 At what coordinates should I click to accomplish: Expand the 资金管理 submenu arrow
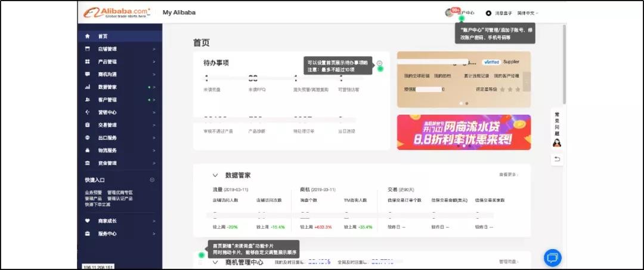click(x=154, y=163)
